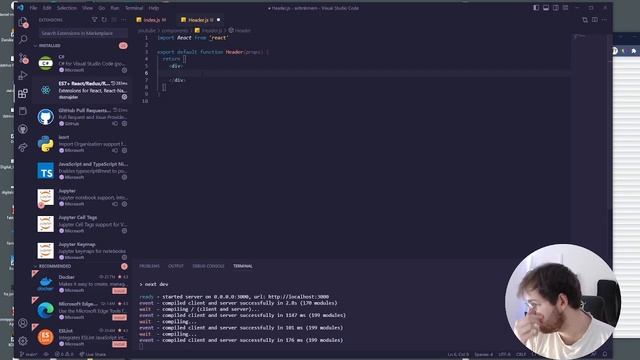The image size is (640, 360).
Task: Open manage gear for Jupyter Cell Tags
Action: tap(124, 231)
